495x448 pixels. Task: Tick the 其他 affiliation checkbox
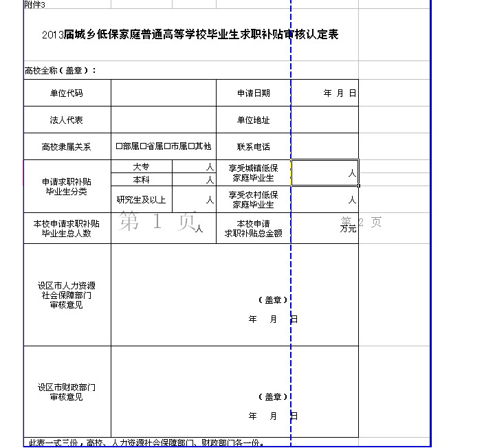point(191,146)
